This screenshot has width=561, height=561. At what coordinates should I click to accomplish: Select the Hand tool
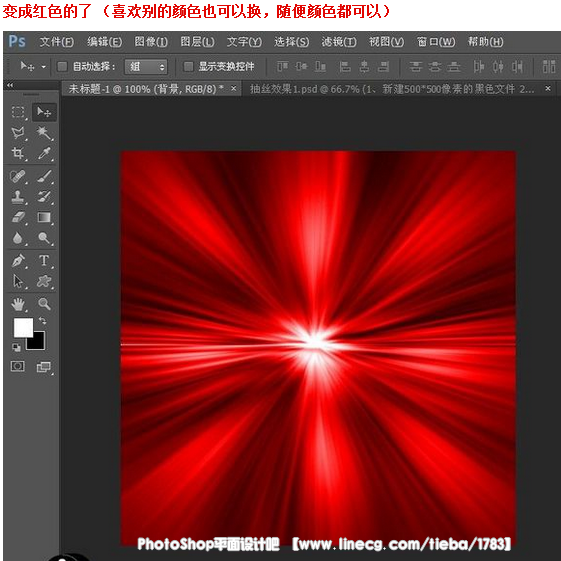[x=18, y=304]
